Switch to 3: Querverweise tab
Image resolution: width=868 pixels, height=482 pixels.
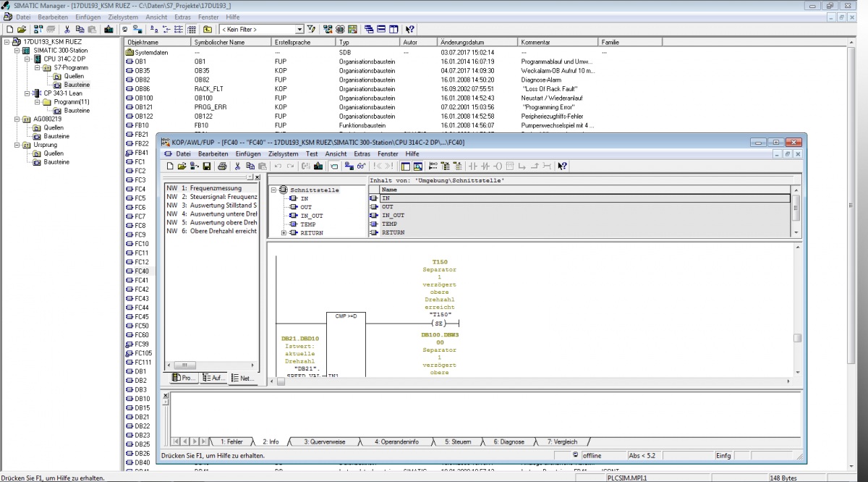pyautogui.click(x=325, y=441)
